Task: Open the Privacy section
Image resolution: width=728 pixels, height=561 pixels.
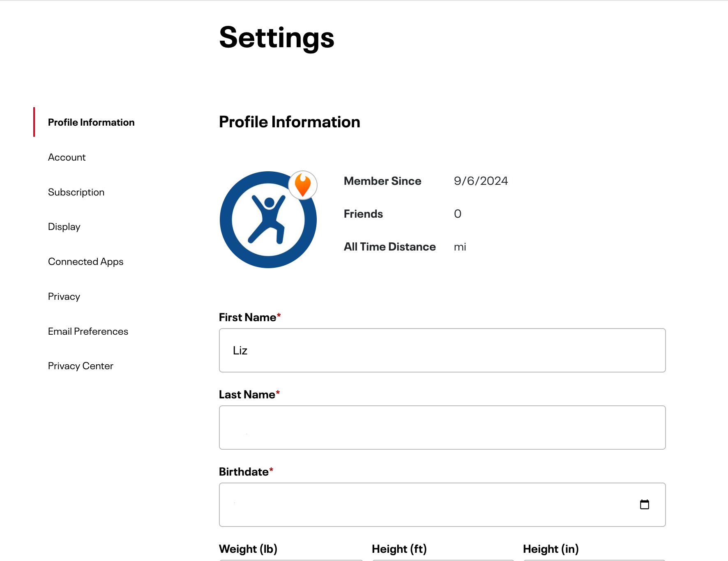Action: pos(64,297)
